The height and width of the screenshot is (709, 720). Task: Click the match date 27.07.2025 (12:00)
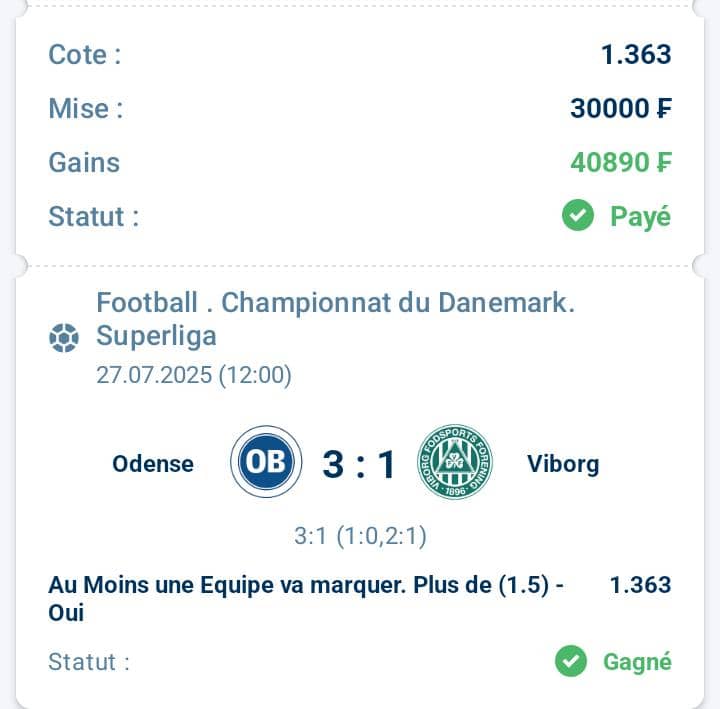coord(194,375)
